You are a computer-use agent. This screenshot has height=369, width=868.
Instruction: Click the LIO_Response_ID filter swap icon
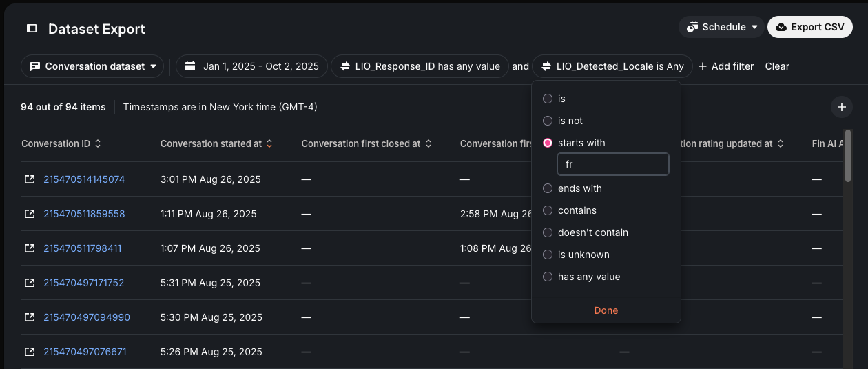(x=345, y=66)
